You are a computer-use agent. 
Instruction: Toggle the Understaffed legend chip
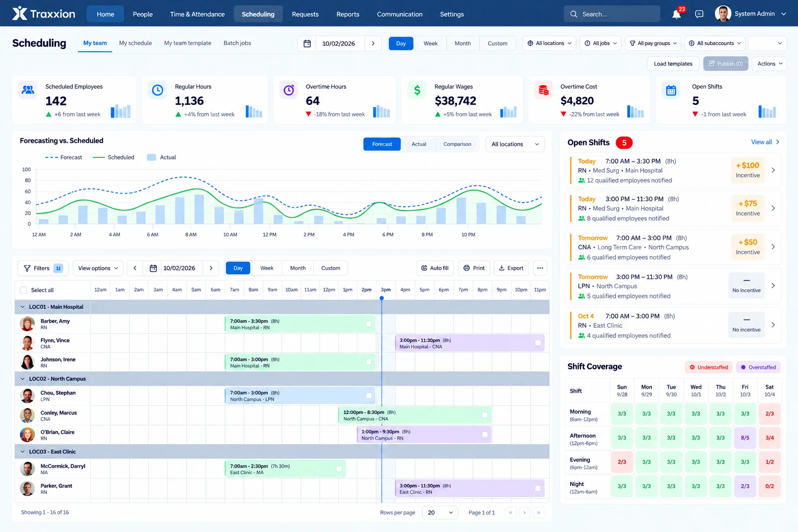pyautogui.click(x=709, y=367)
